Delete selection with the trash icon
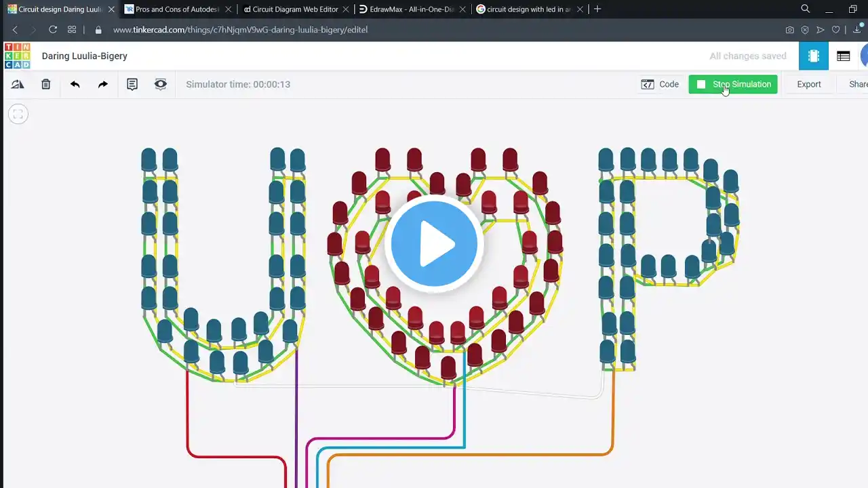This screenshot has width=868, height=488. [46, 84]
